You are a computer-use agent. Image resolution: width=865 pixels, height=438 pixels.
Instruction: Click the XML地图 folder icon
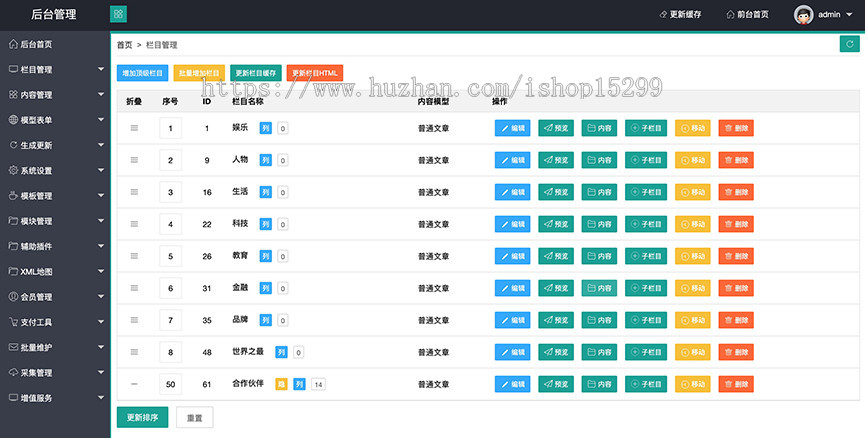click(13, 271)
